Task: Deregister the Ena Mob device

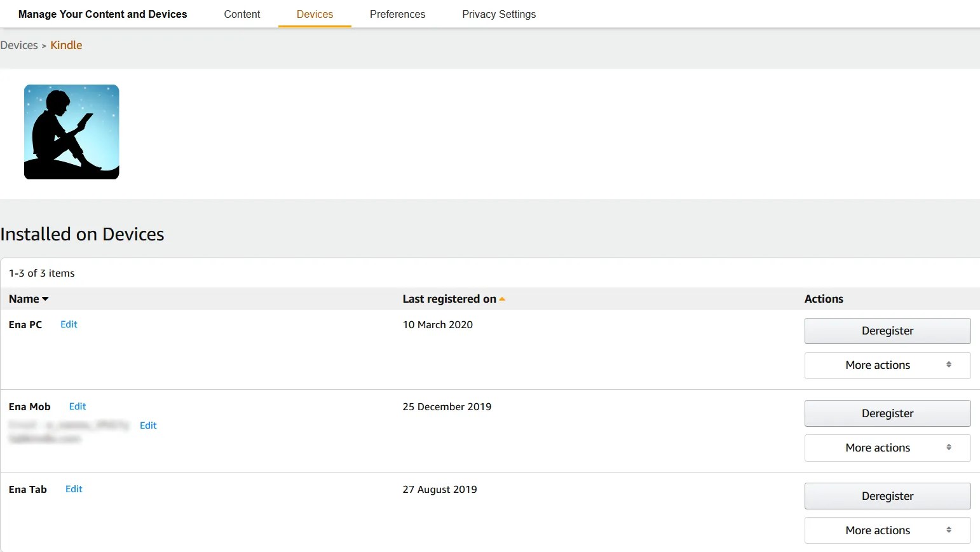Action: pos(887,413)
